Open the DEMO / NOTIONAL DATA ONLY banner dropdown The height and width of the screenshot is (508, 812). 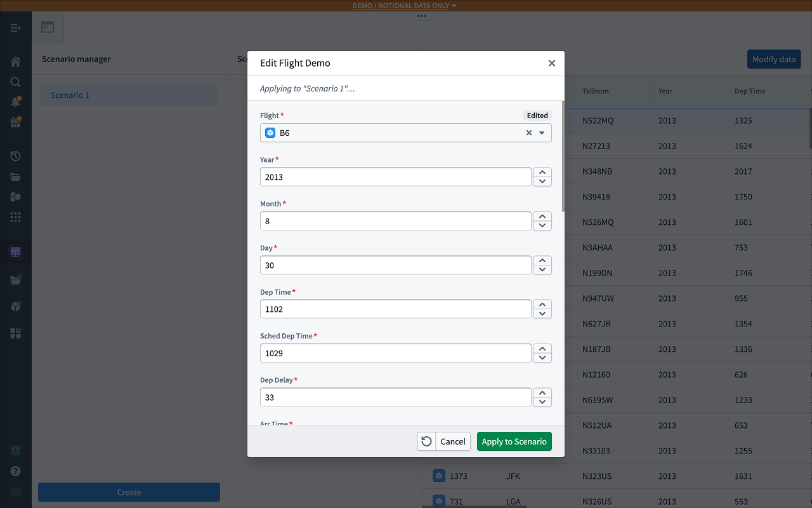[454, 6]
